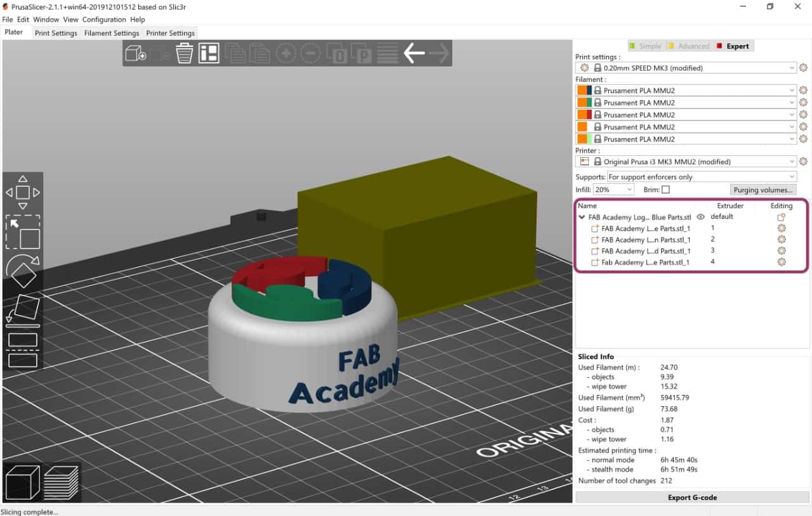Screen dimensions: 812x516
Task: Switch to Filament Settings tab
Action: (x=112, y=33)
